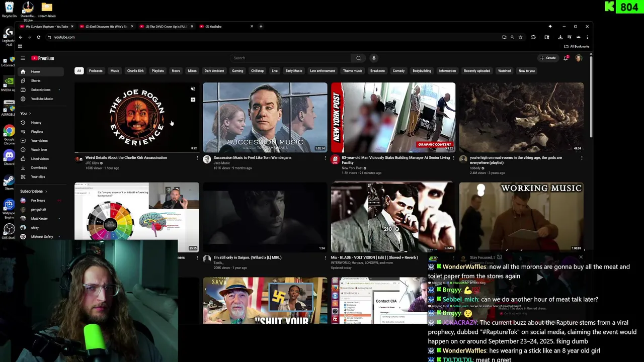
Task: Click the Succession Music video thumbnail
Action: [x=265, y=117]
